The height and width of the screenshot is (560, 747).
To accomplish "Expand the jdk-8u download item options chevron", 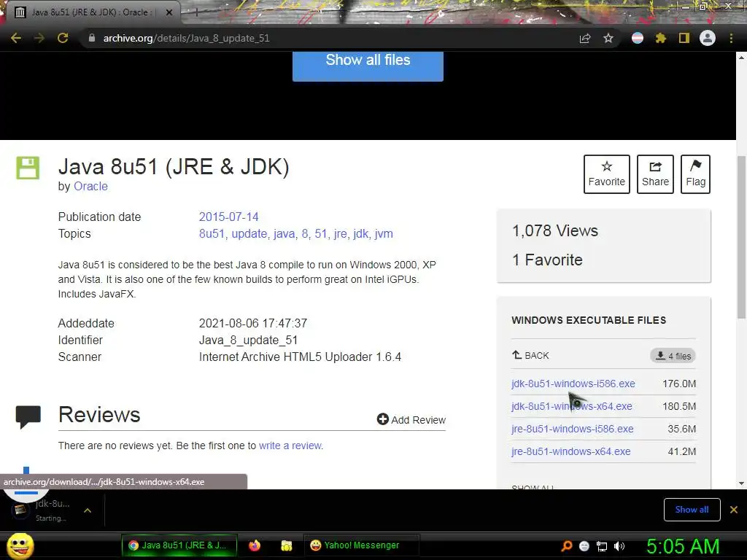I will (88, 510).
